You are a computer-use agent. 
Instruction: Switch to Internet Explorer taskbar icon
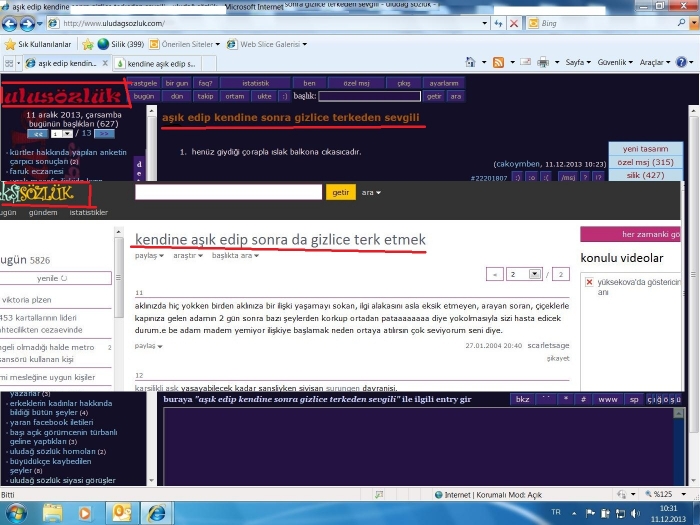pyautogui.click(x=156, y=513)
